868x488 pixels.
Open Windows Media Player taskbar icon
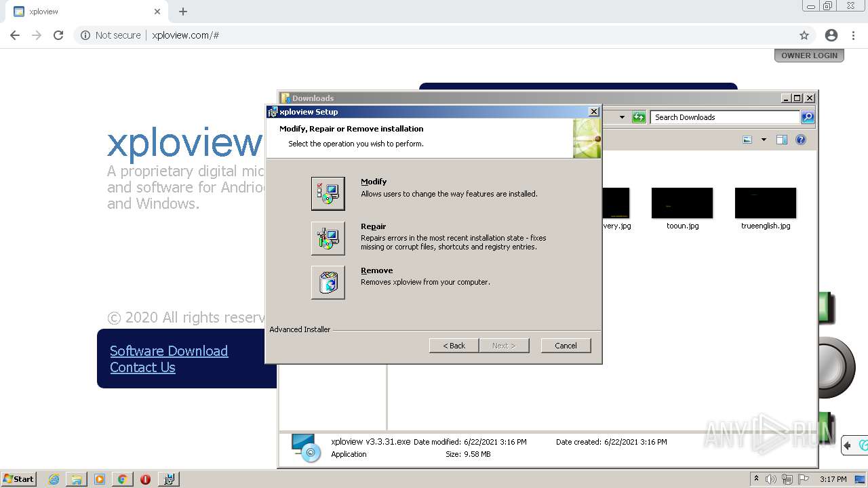point(100,479)
